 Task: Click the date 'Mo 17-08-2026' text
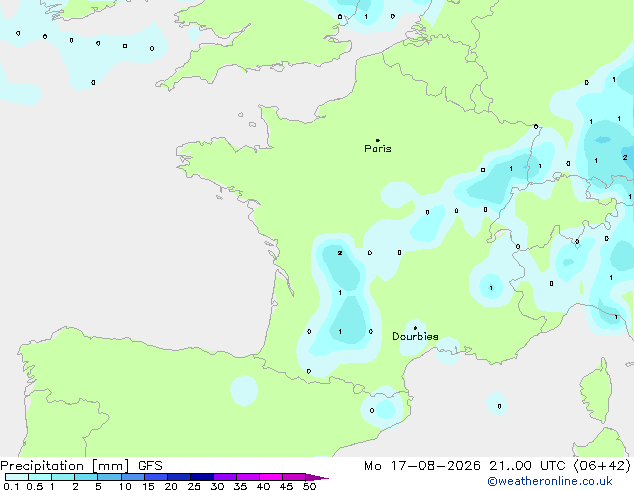[x=422, y=466]
